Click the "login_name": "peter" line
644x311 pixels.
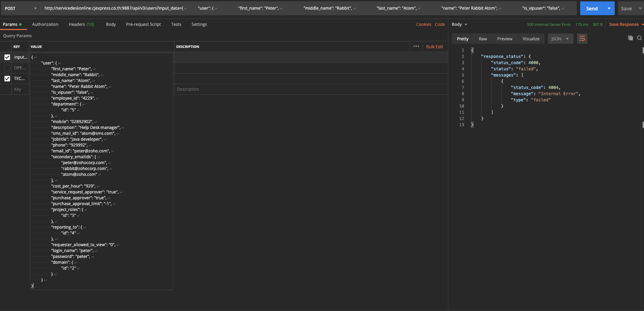click(x=72, y=251)
